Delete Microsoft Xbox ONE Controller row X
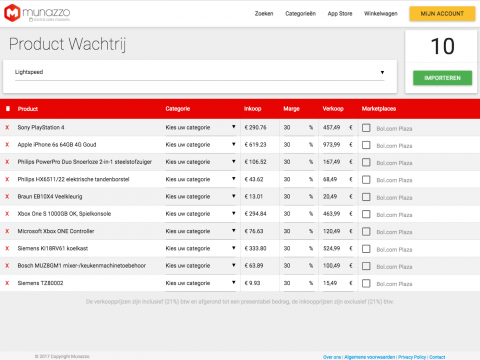This screenshot has width=480, height=360. (7, 231)
